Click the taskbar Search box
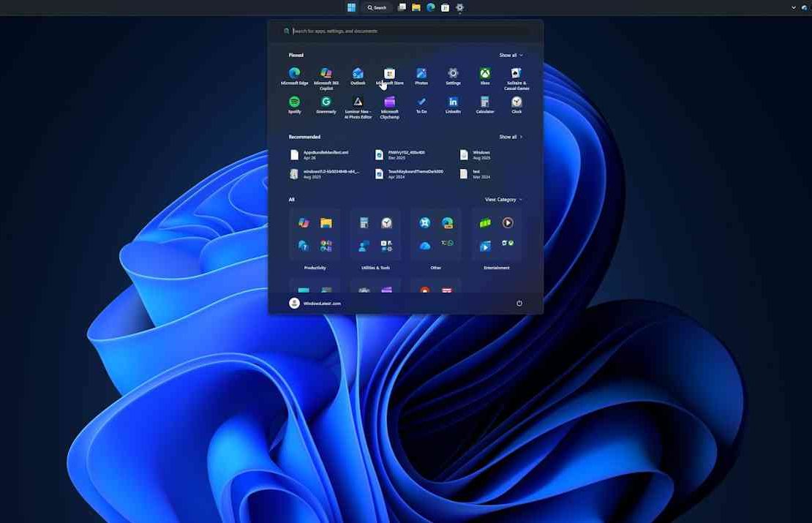This screenshot has height=523, width=812. (377, 7)
